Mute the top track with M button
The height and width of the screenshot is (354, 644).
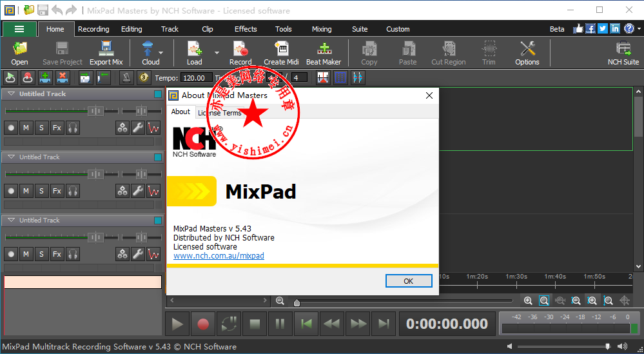pyautogui.click(x=26, y=128)
